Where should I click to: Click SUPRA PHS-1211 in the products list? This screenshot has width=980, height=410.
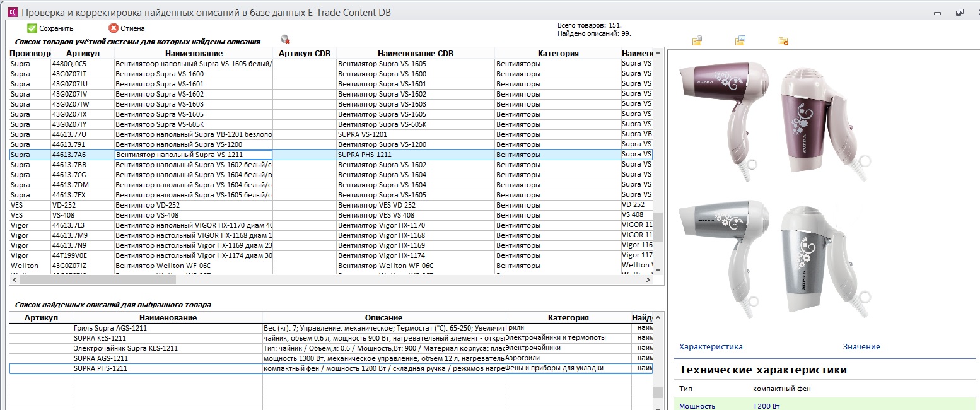coord(415,155)
